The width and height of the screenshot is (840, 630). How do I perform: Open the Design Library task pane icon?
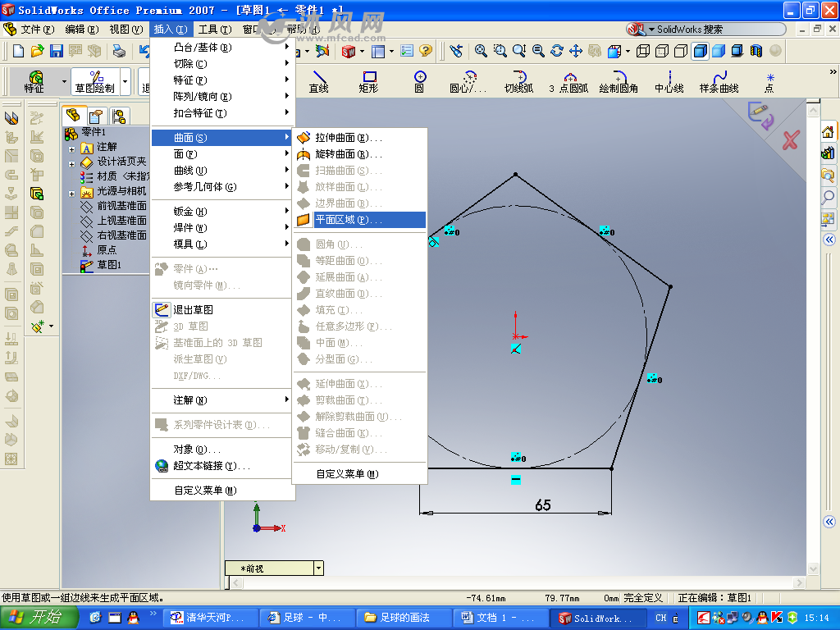[828, 153]
